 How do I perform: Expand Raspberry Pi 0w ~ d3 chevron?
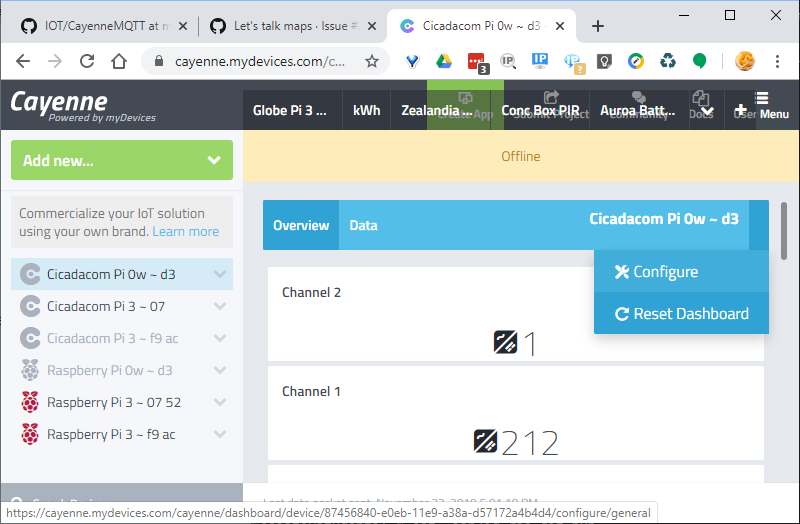pyautogui.click(x=220, y=370)
